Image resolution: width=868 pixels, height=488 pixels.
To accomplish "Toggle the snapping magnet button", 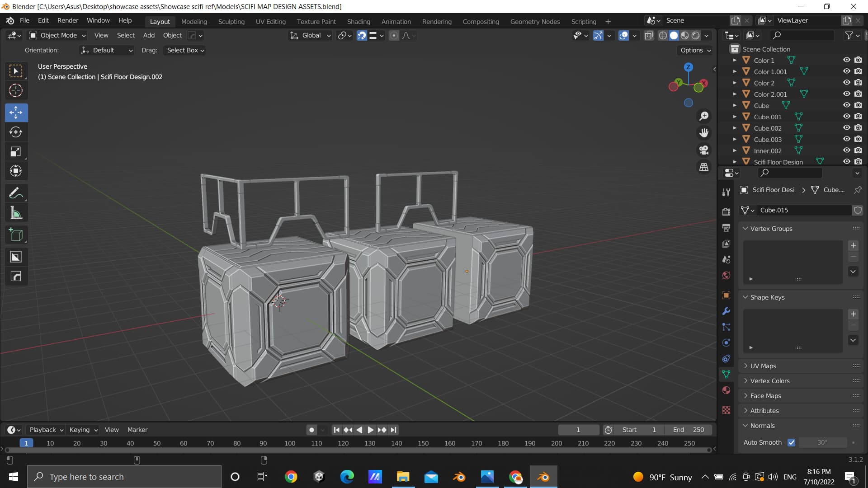I will pyautogui.click(x=362, y=35).
